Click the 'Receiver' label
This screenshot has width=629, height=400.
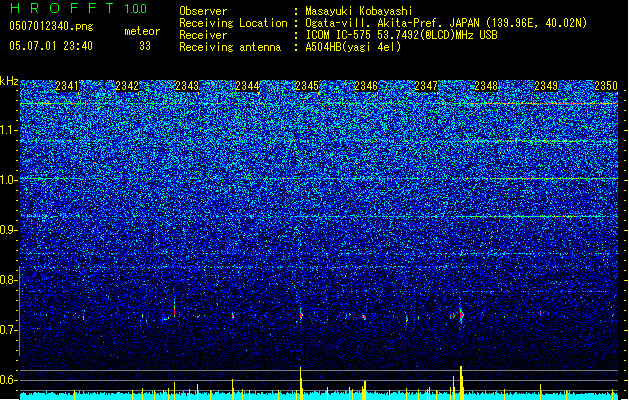pyautogui.click(x=203, y=35)
